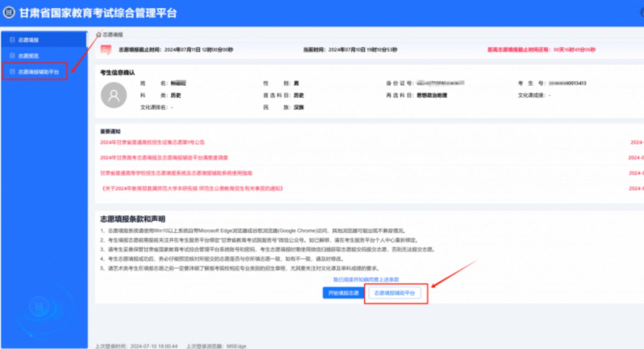Open 志愿预览 in the sidebar
The width and height of the screenshot is (644, 349).
pos(44,55)
